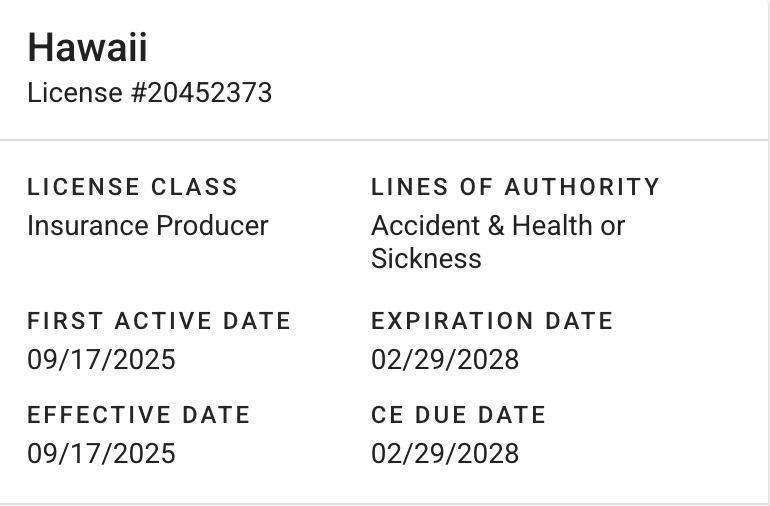Click the word Producer in license class
Screen dimensions: 770x506
(x=212, y=226)
